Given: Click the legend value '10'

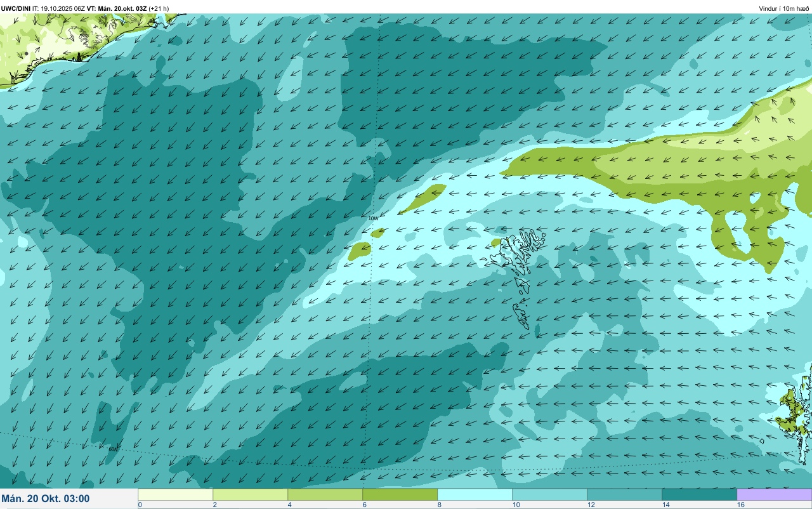Looking at the screenshot, I should coord(516,505).
